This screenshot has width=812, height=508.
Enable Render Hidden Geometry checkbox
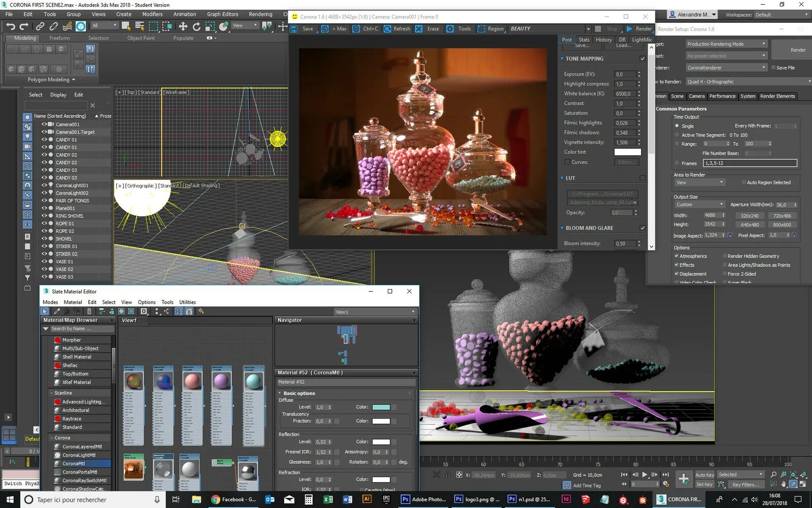pyautogui.click(x=724, y=256)
